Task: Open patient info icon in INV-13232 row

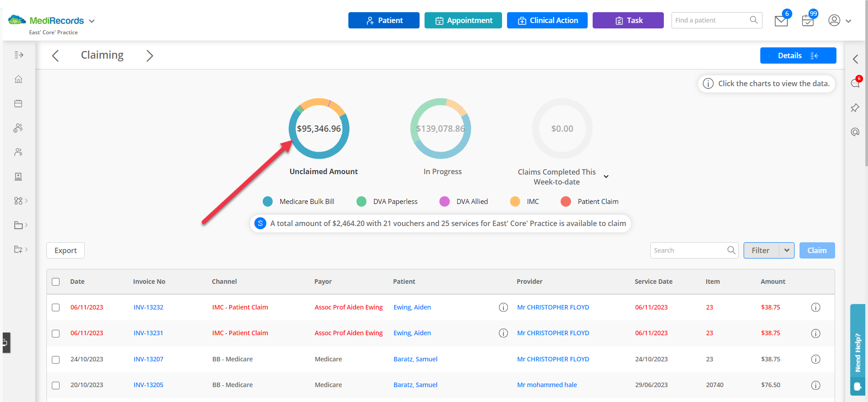Action: pos(503,307)
